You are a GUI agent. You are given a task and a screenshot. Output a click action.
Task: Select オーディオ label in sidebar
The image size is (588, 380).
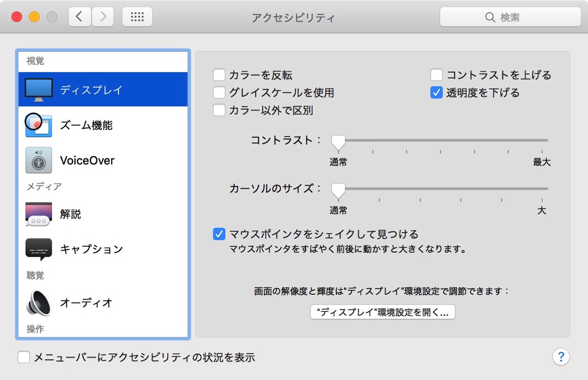86,303
